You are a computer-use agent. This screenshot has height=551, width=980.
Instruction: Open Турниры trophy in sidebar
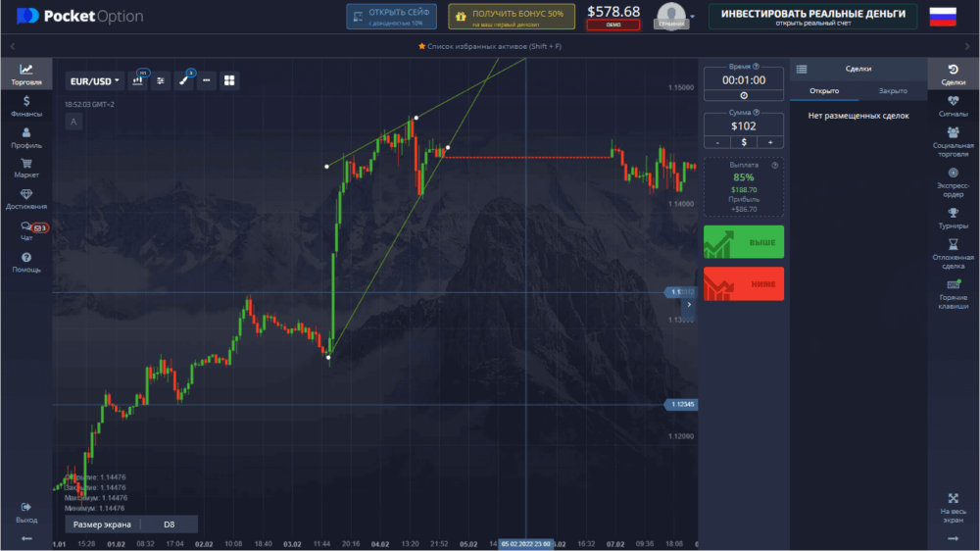coord(953,218)
